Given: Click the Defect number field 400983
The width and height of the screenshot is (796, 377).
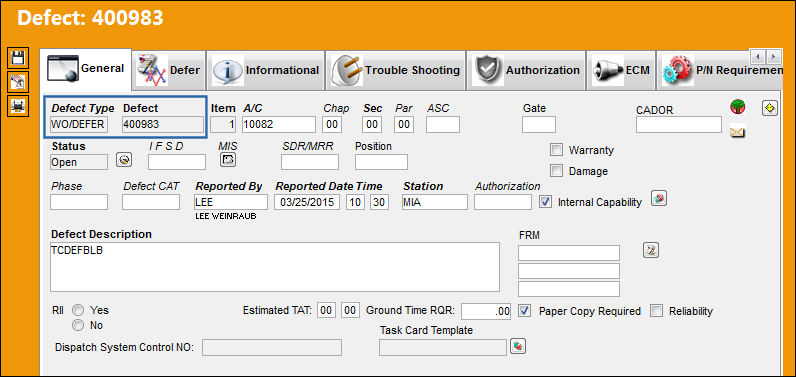Looking at the screenshot, I should click(x=163, y=124).
